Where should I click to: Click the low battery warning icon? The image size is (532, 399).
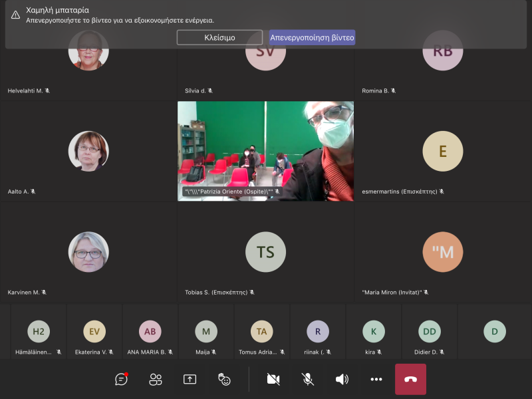point(15,15)
